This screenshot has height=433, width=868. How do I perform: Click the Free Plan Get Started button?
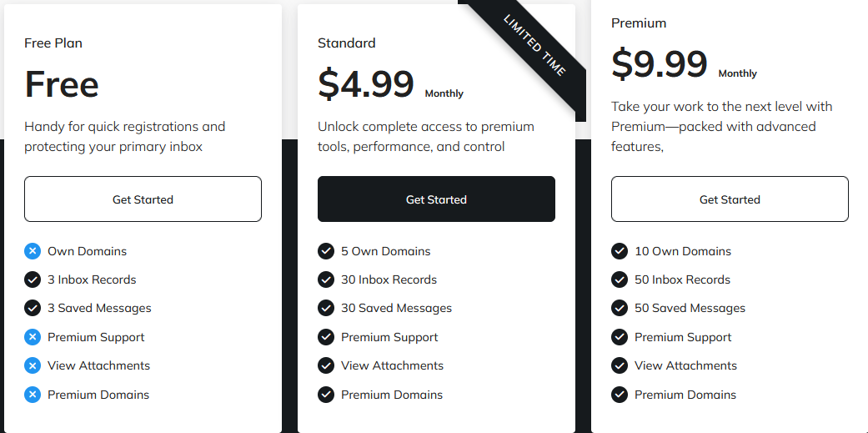[x=143, y=199]
